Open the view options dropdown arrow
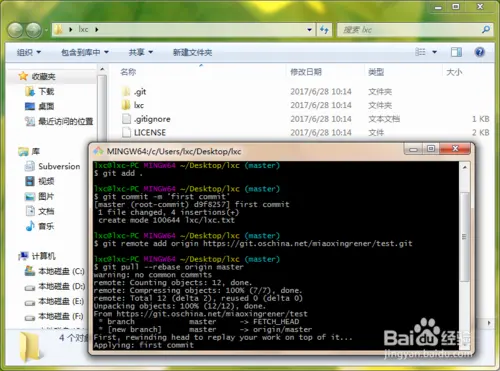The height and width of the screenshot is (371, 500). point(434,52)
